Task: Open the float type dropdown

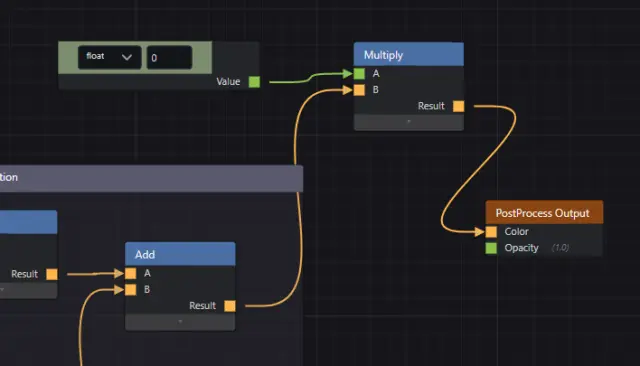Action: 109,57
